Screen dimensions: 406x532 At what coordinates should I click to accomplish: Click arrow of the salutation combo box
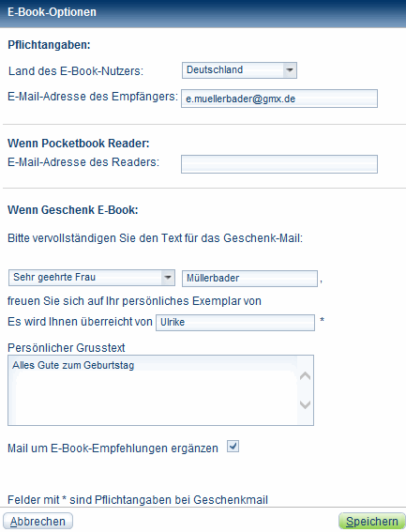click(168, 278)
